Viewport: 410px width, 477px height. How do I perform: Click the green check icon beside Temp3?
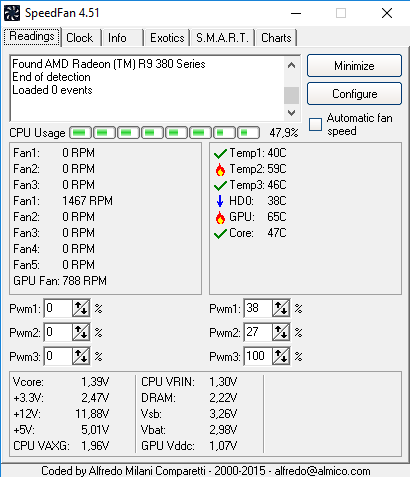220,186
